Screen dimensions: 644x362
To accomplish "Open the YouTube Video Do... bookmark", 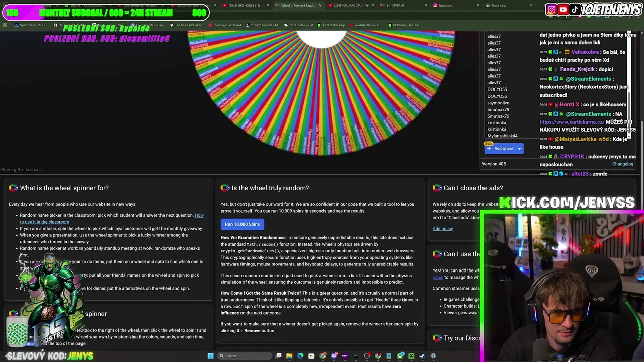I will point(365,25).
